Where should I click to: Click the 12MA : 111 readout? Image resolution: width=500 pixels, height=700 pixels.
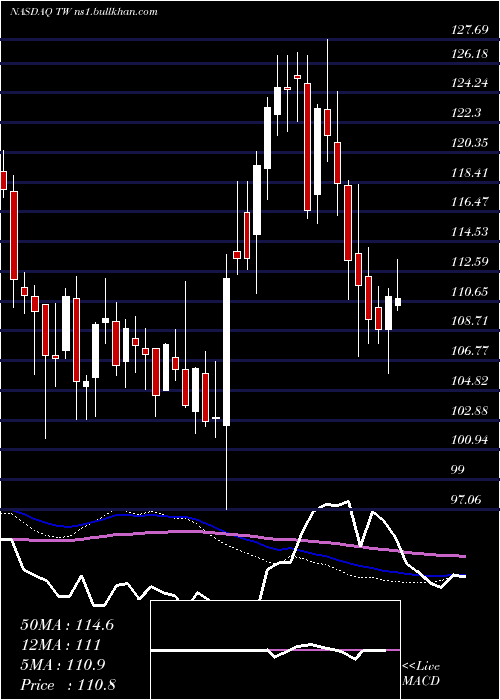(60, 645)
